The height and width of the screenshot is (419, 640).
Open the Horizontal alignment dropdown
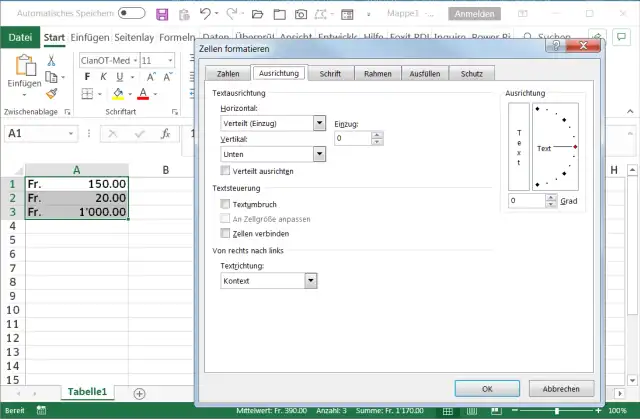click(x=319, y=122)
